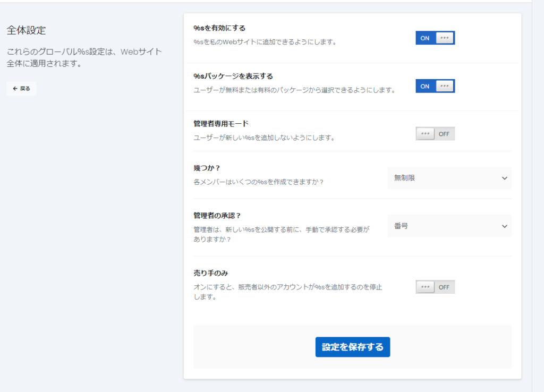Enable the 管理者専用モード toggle
544x392 pixels.
[435, 134]
